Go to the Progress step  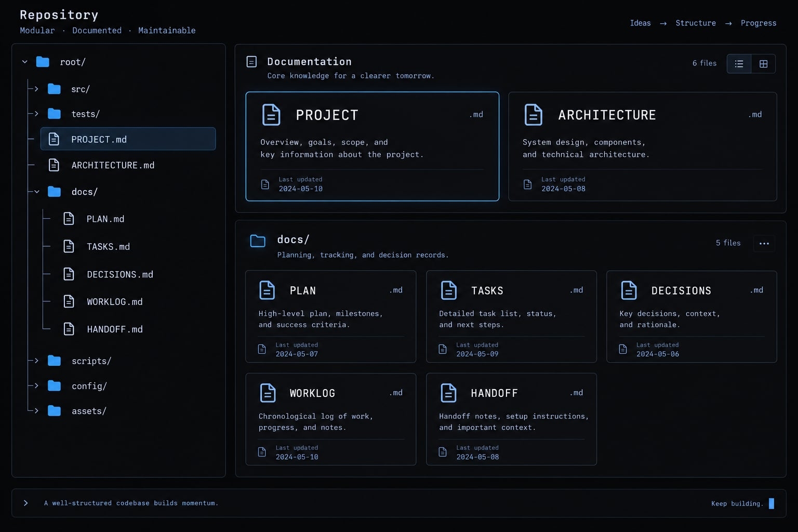(x=759, y=23)
